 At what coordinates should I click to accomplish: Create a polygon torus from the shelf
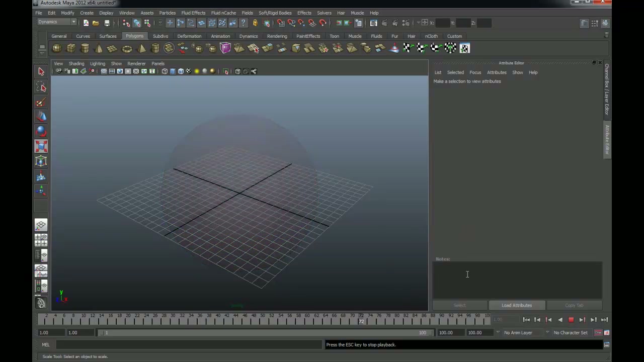pos(127,48)
